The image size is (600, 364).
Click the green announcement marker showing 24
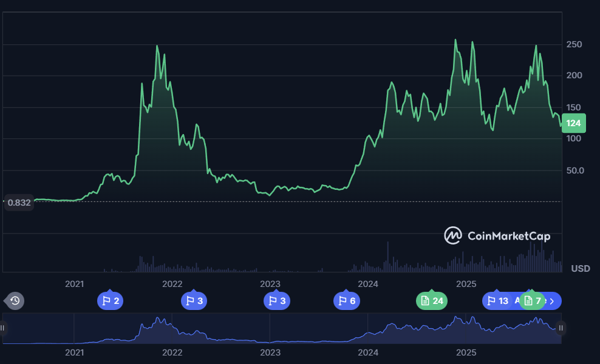pos(431,300)
